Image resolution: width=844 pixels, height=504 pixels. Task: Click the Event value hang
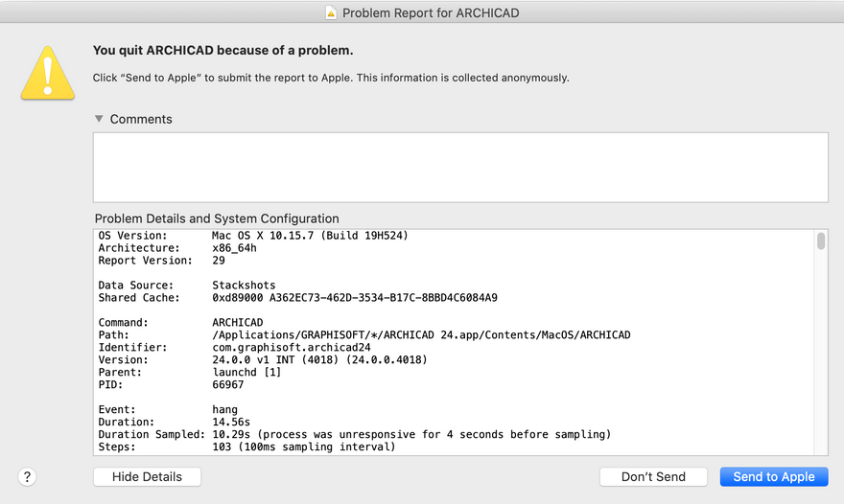224,409
